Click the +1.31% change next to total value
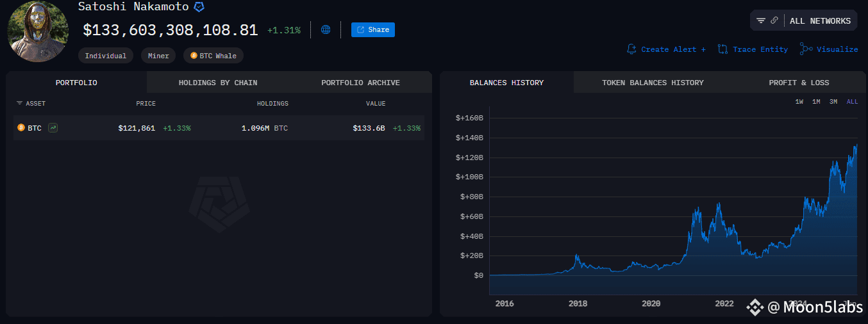The image size is (868, 324). point(283,30)
